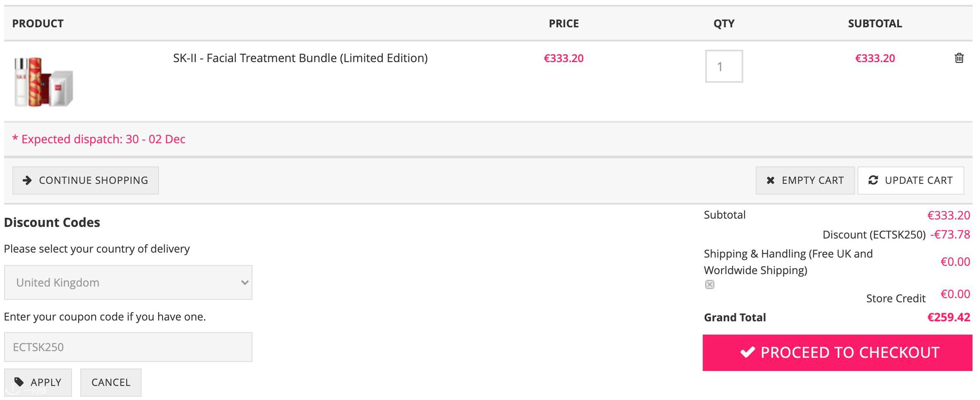Click the Discount (ECTSK250) label
980x400 pixels.
[x=874, y=235]
